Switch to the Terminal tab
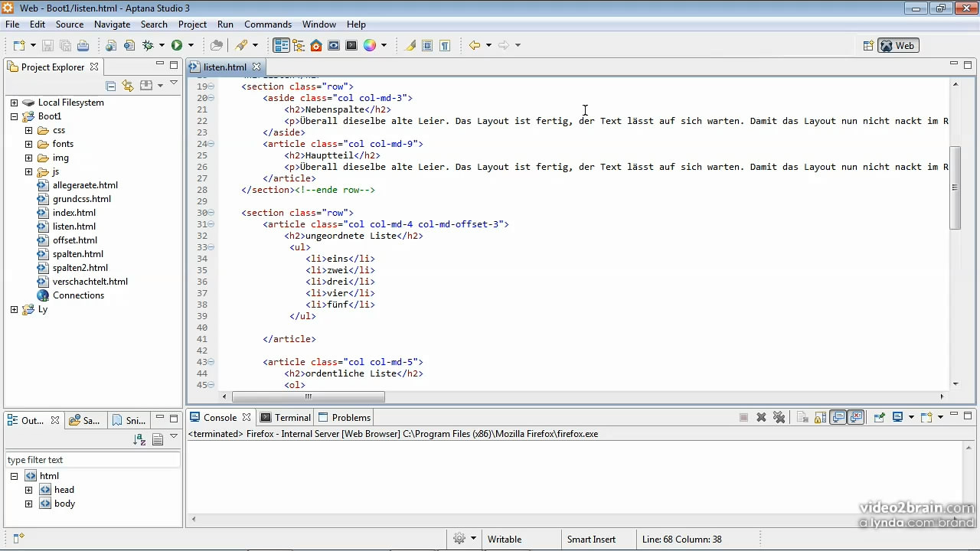The width and height of the screenshot is (980, 551). click(285, 417)
